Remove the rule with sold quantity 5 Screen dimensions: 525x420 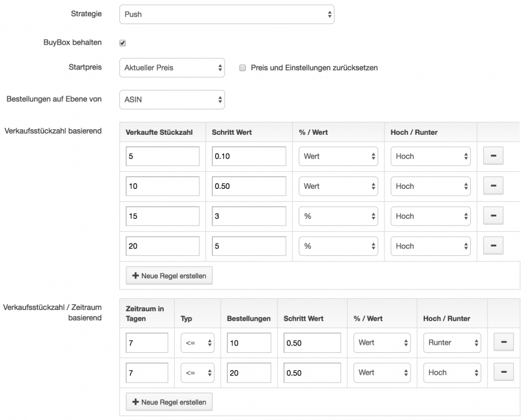[x=493, y=156]
